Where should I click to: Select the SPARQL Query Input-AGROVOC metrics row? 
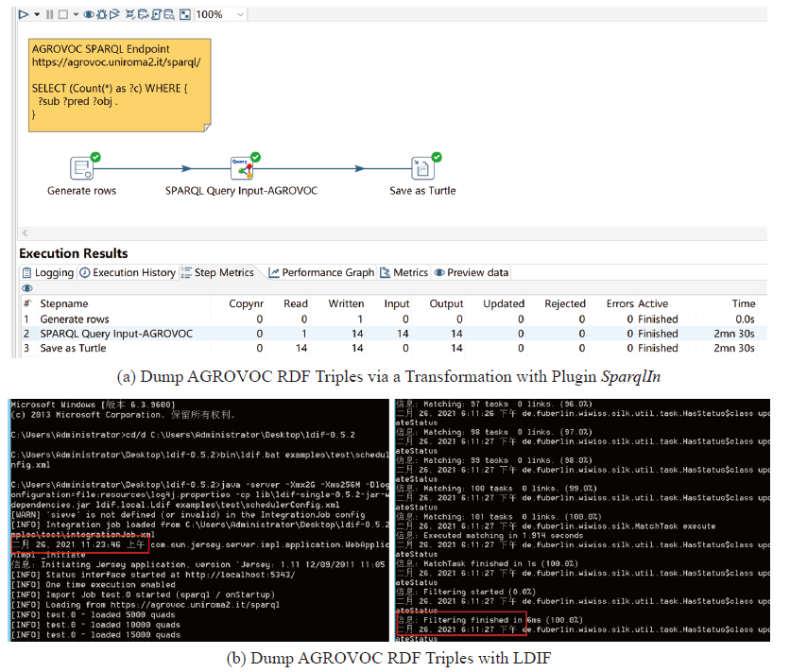[x=116, y=334]
